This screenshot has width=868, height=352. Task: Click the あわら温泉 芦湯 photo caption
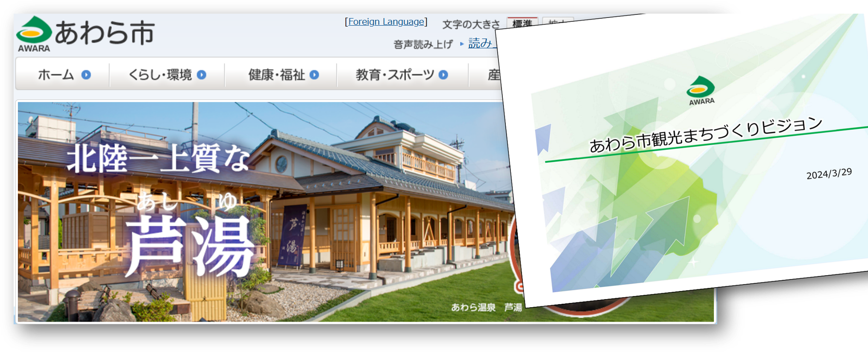(x=487, y=307)
